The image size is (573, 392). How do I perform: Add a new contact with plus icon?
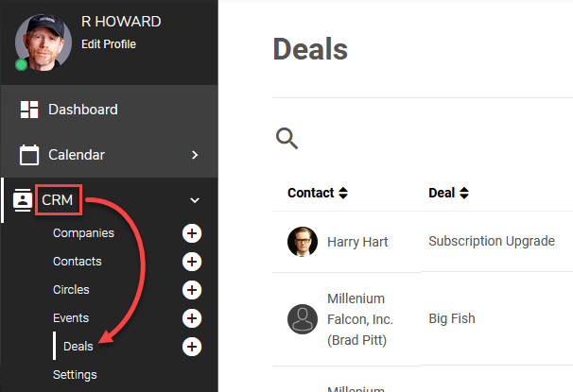192,262
